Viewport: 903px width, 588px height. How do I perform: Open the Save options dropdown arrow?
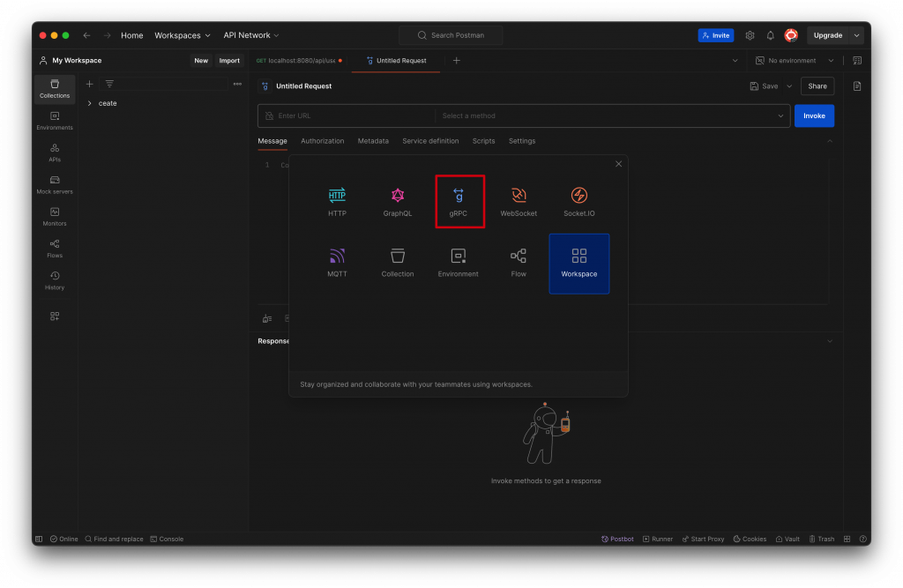pos(789,86)
